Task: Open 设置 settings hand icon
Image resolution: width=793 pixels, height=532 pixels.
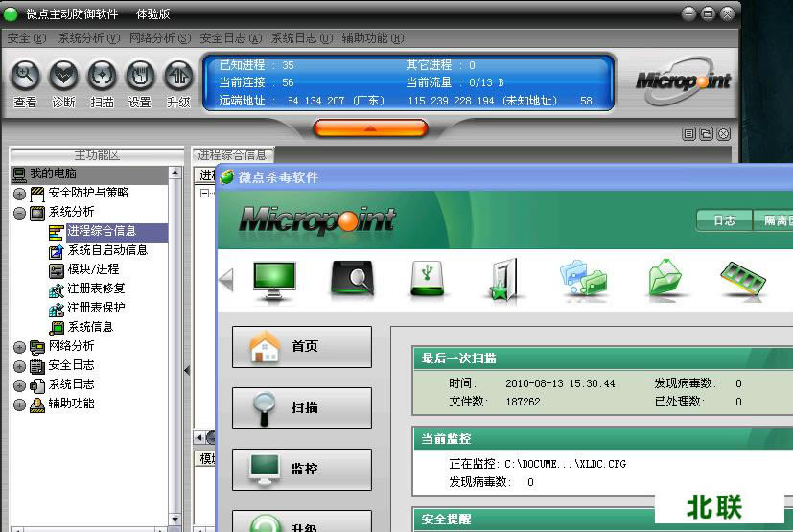Action: (x=140, y=76)
